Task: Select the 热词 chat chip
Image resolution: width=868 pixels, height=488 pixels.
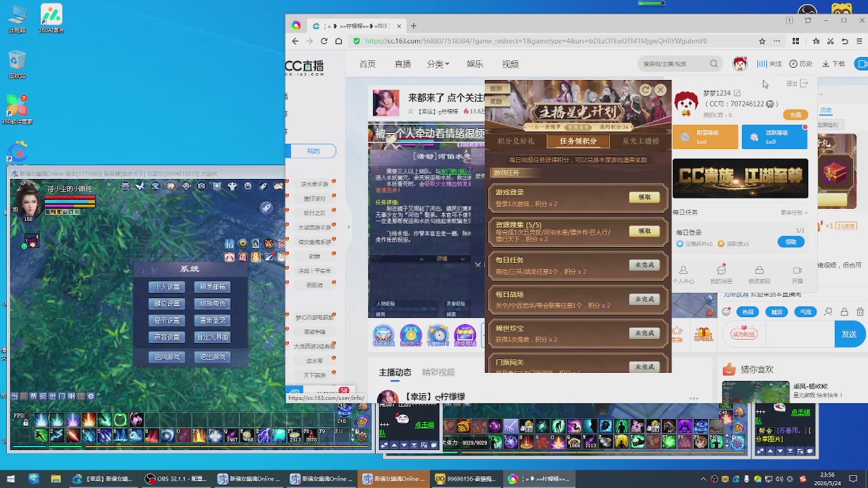Action: pos(748,312)
